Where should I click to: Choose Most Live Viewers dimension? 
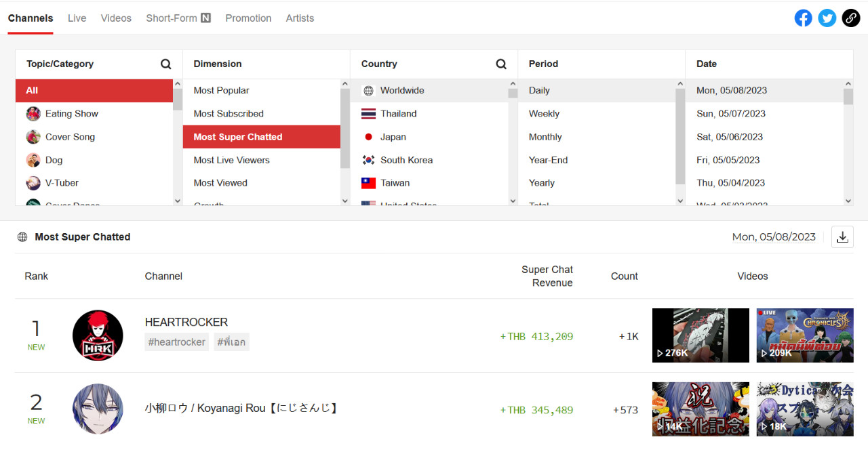point(262,160)
